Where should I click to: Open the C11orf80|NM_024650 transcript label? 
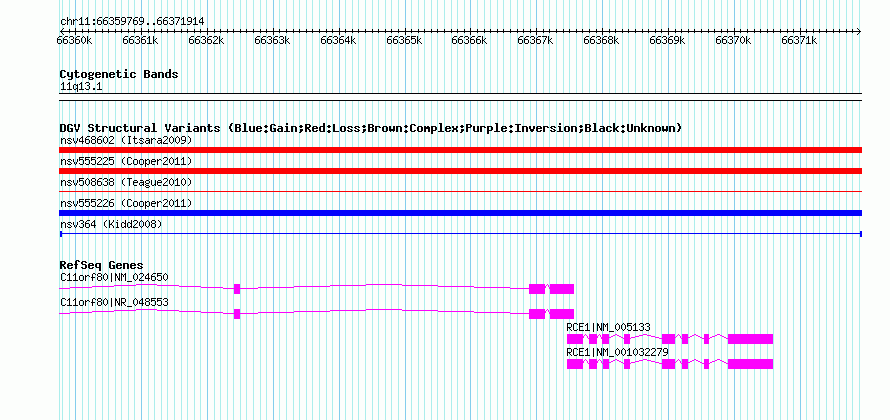tap(114, 277)
